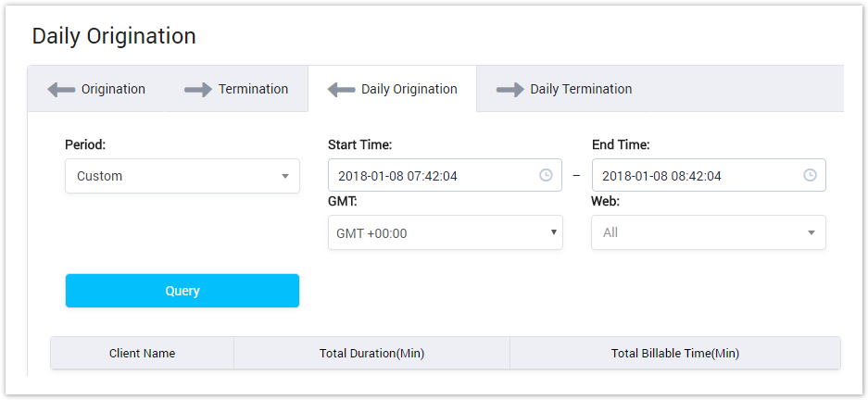
Task: Open the clock picker in End Time field
Action: pyautogui.click(x=810, y=176)
